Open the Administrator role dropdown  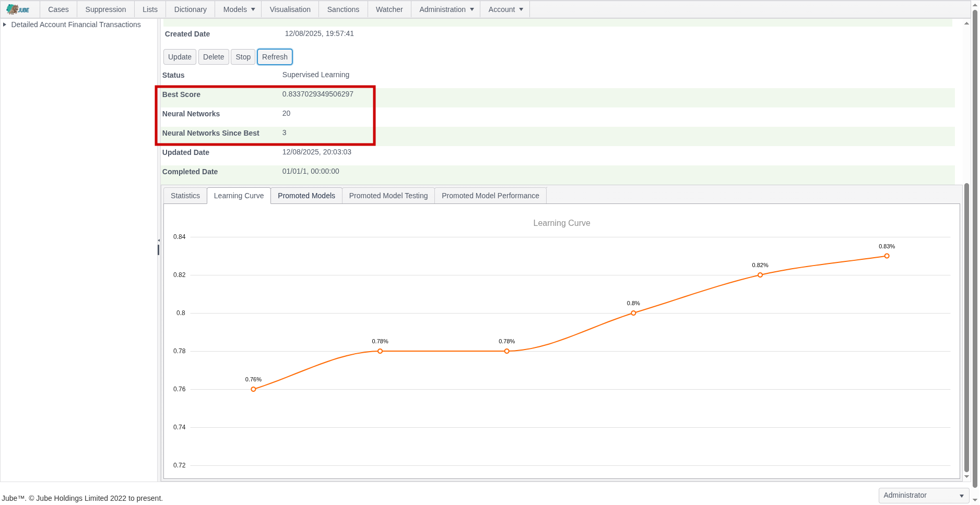924,496
